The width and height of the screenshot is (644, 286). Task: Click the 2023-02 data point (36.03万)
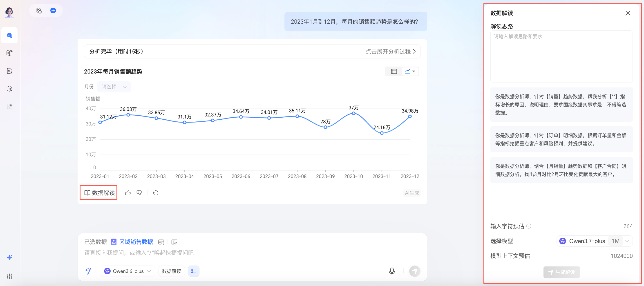[x=128, y=115]
